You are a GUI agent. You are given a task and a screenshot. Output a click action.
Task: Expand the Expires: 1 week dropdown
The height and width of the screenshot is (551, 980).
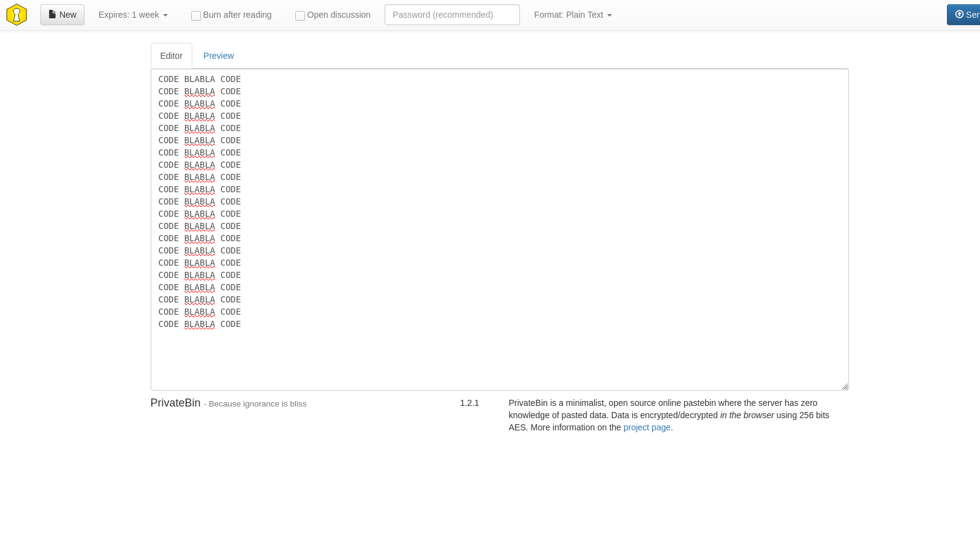click(133, 15)
